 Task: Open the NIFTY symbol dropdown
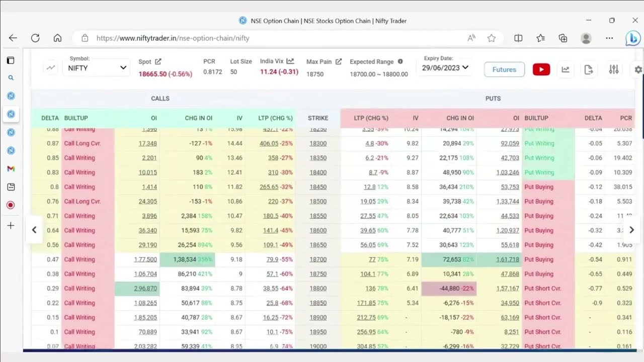click(96, 68)
